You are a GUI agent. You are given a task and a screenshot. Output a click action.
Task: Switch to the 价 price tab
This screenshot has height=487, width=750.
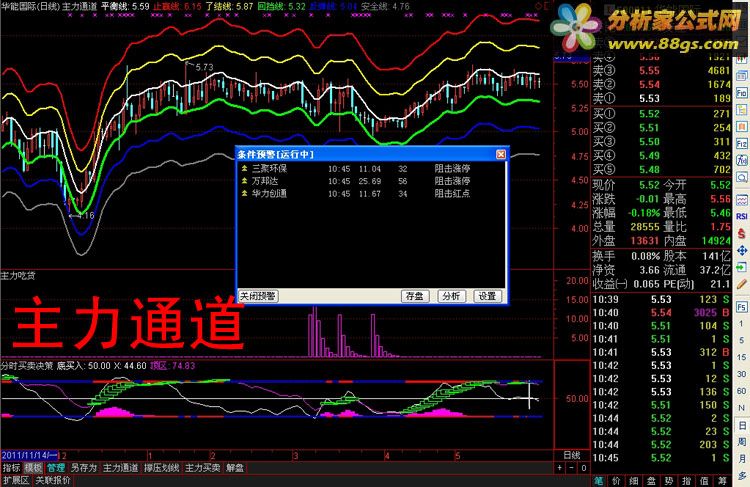pos(617,480)
